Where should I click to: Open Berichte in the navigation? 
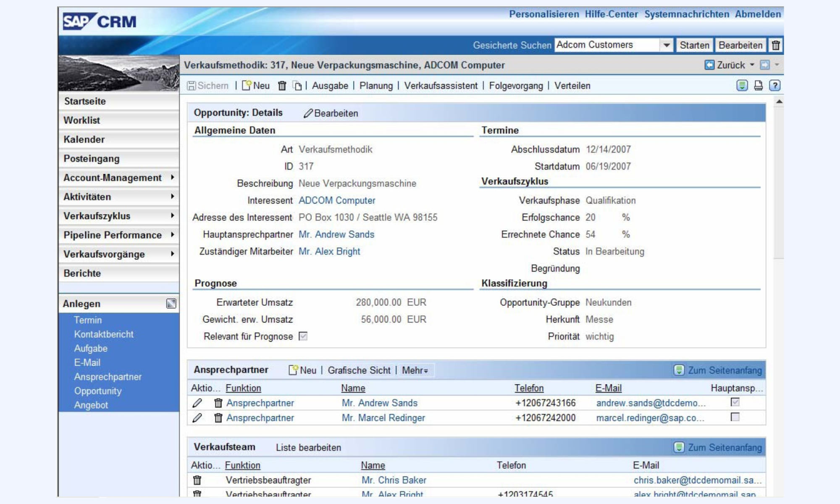[119, 273]
